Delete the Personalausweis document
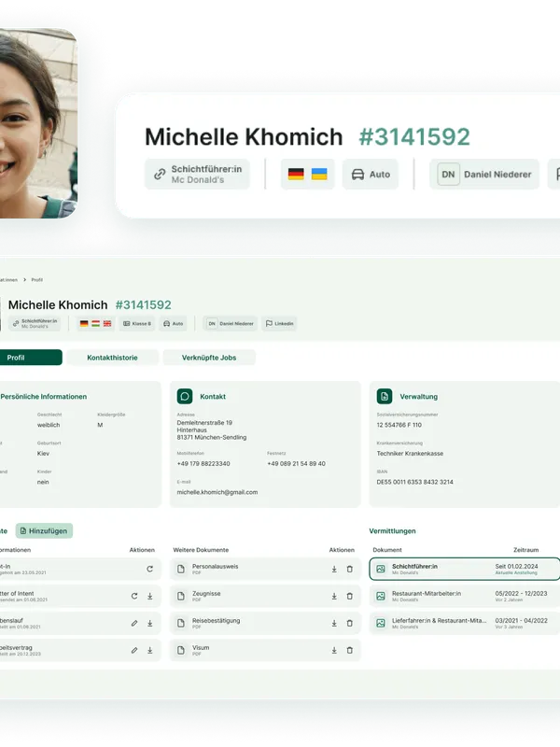Image resolution: width=560 pixels, height=747 pixels. click(349, 569)
